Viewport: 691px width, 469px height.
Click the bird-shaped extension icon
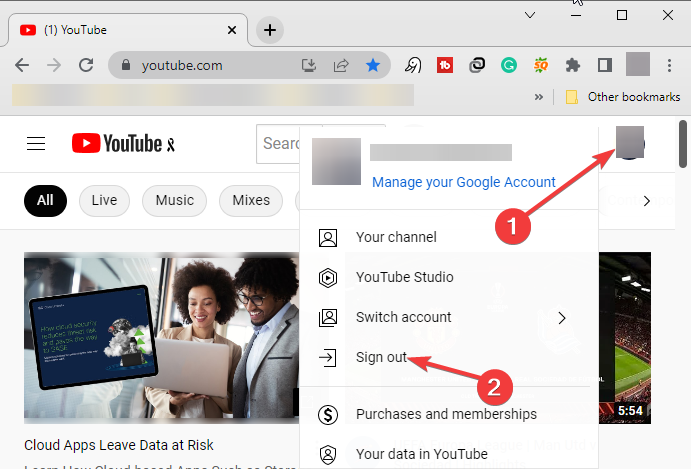click(x=413, y=65)
